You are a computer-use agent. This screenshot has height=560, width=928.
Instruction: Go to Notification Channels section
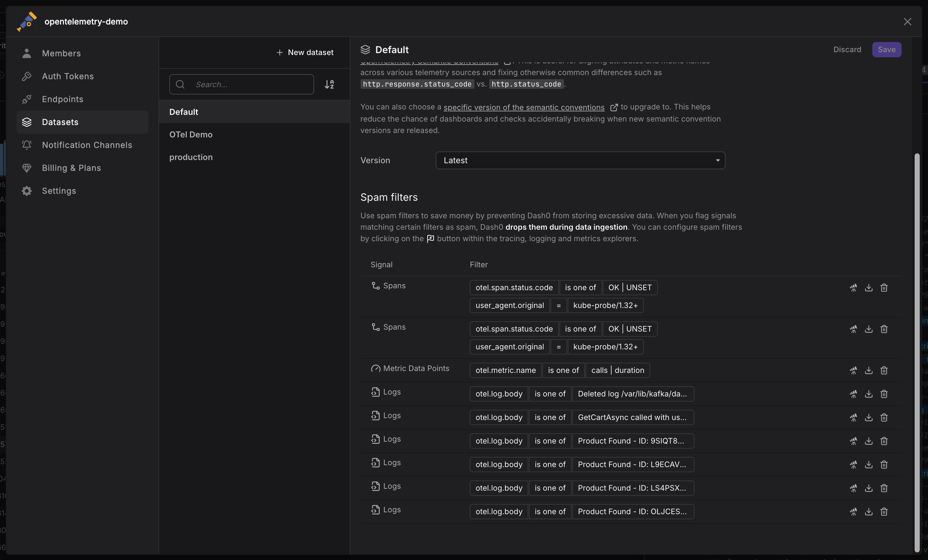(x=87, y=145)
